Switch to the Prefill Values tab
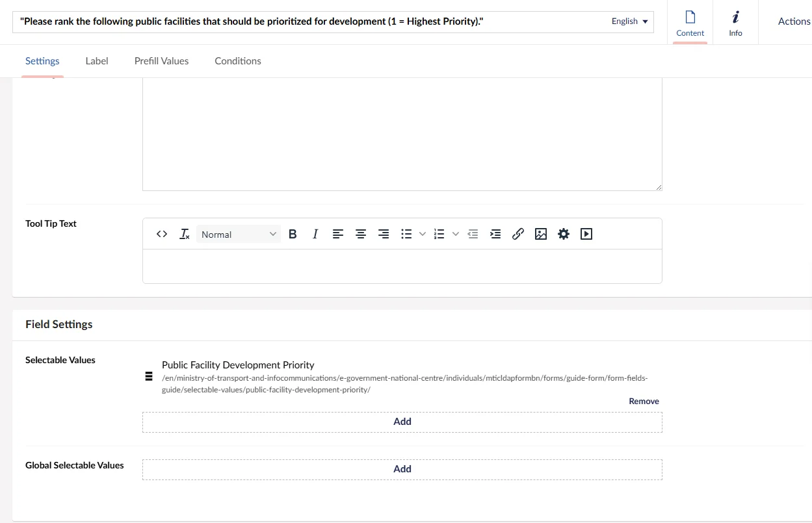812x523 pixels. [161, 61]
